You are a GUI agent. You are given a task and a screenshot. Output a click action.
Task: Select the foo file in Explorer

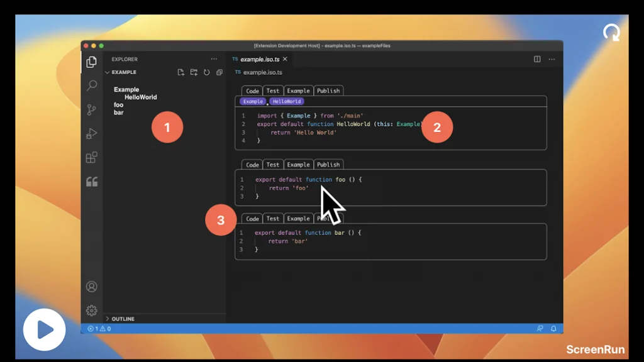coord(118,104)
